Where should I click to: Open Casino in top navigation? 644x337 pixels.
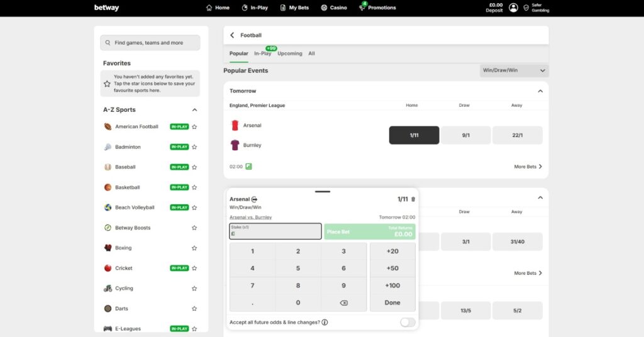tap(334, 8)
